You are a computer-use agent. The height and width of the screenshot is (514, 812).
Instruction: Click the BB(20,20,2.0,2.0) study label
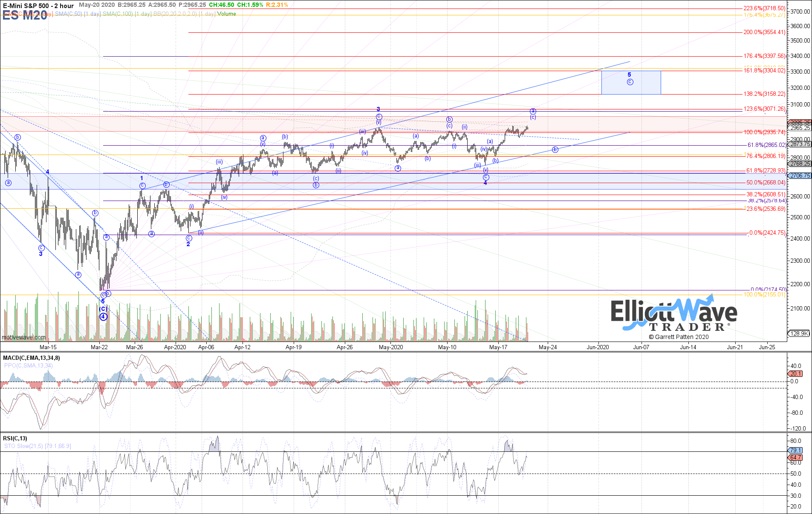pyautogui.click(x=184, y=14)
